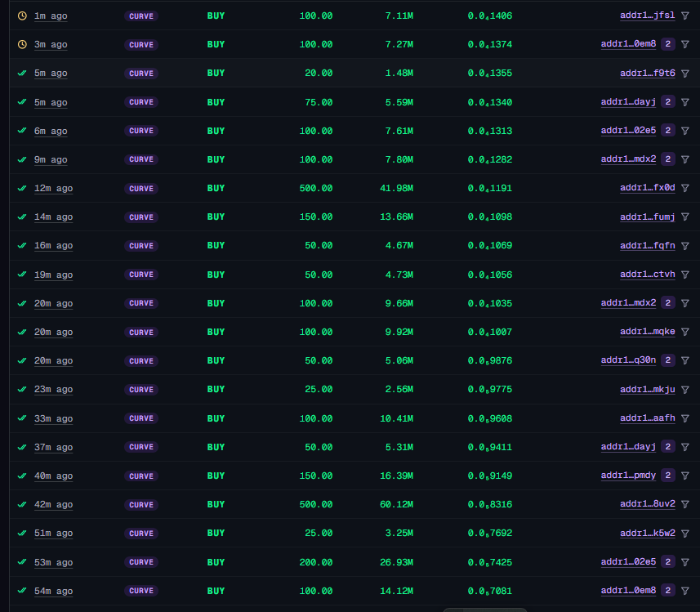Click the filter funnel beside addr1…ctvh
Screen dimensions: 700x612
click(x=685, y=275)
